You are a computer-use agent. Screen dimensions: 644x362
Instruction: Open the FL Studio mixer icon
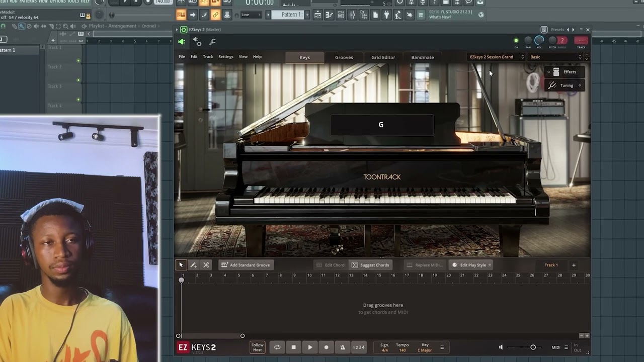352,15
